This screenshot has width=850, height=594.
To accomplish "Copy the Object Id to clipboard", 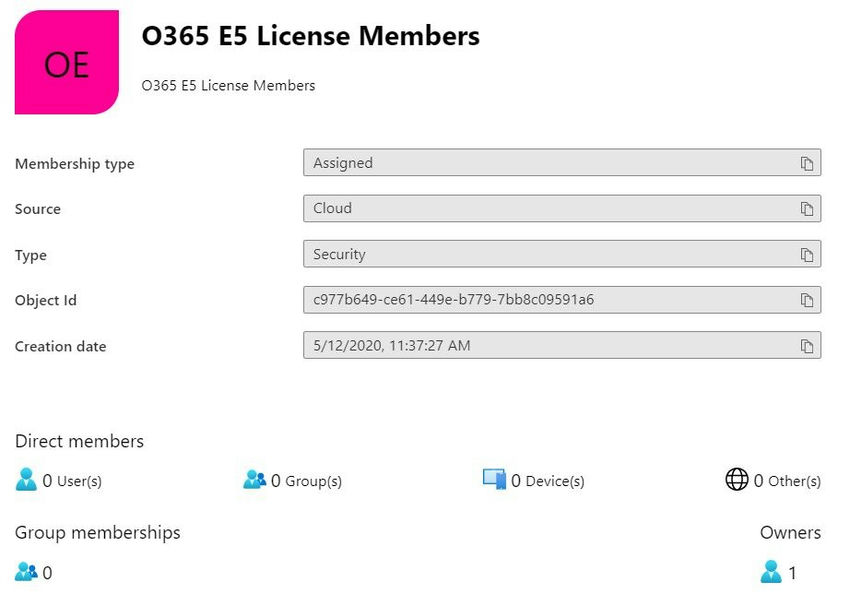I will click(x=806, y=300).
